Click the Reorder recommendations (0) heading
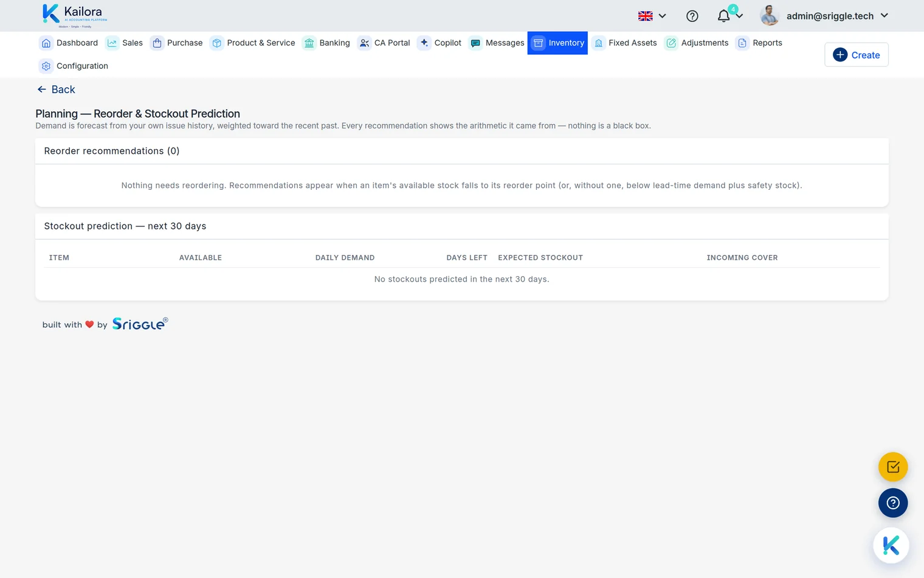 (x=112, y=151)
